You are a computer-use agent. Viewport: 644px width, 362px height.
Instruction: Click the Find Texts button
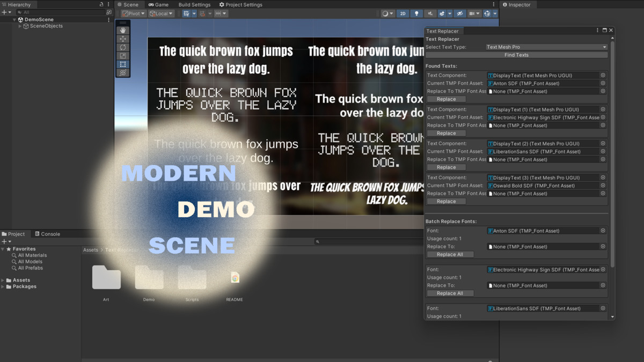(516, 55)
